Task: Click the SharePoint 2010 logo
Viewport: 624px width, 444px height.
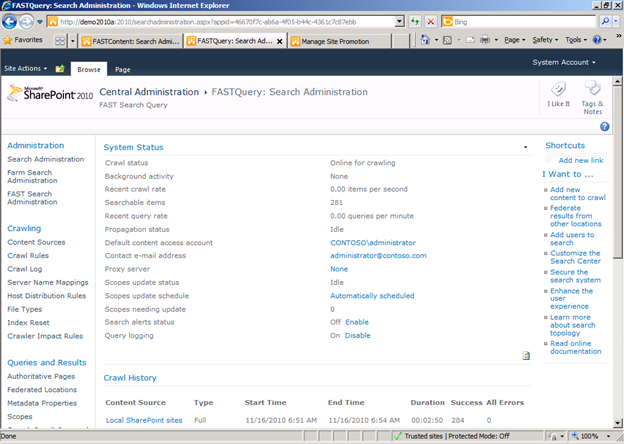Action: coord(50,93)
